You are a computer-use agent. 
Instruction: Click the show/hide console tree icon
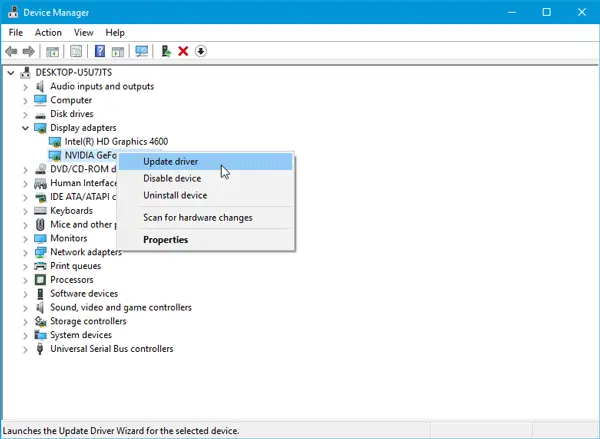point(52,51)
